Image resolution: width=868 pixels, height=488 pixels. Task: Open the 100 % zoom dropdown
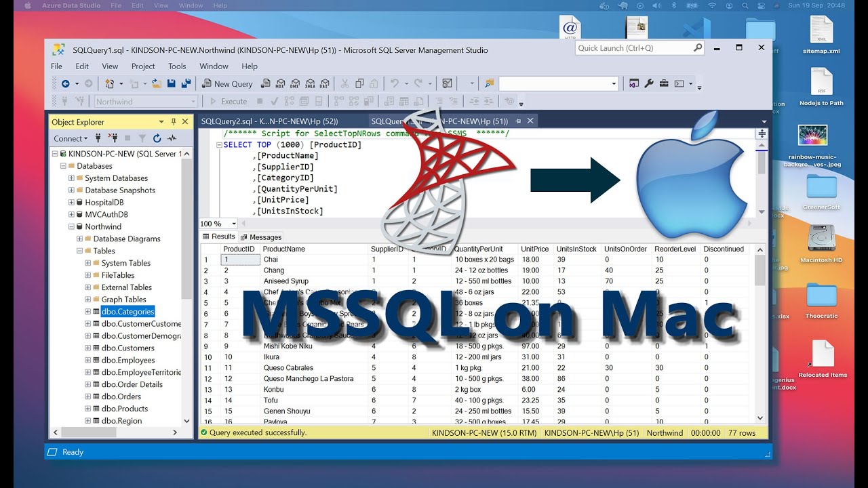[x=234, y=224]
